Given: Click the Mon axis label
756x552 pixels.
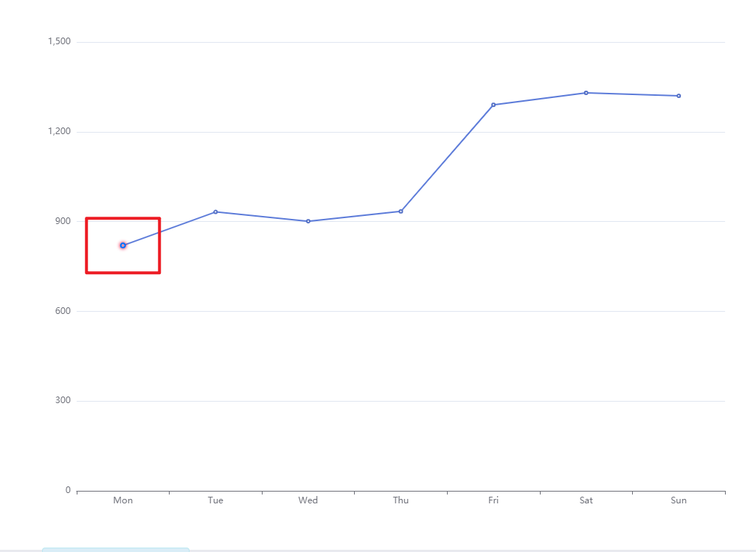Looking at the screenshot, I should click(x=122, y=500).
